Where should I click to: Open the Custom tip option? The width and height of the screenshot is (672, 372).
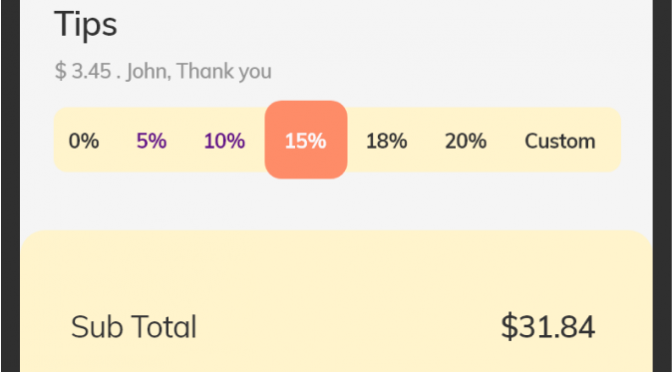click(560, 141)
